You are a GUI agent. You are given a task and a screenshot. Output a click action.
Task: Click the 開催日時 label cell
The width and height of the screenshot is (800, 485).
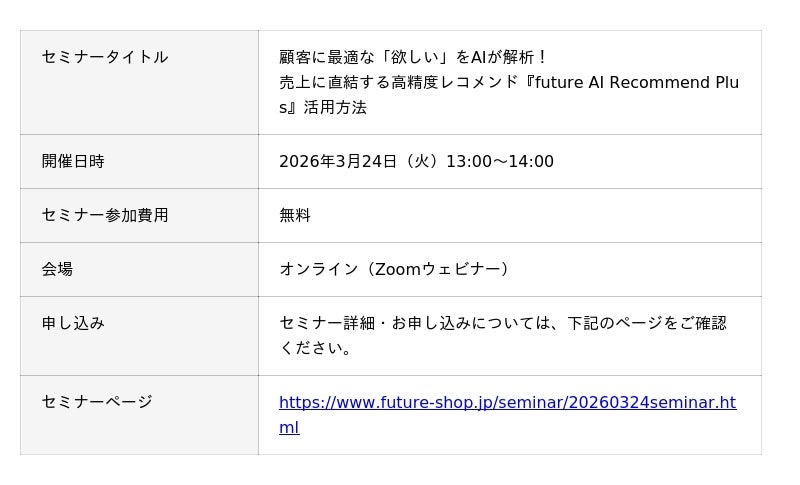pos(73,161)
